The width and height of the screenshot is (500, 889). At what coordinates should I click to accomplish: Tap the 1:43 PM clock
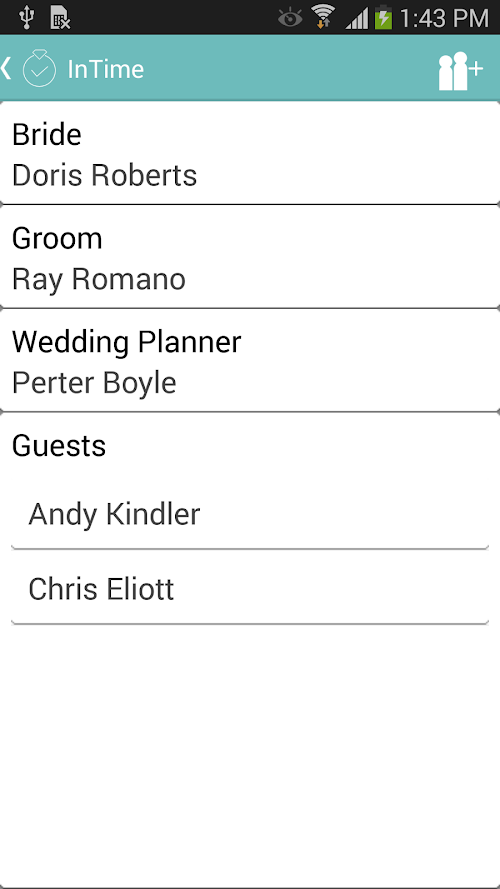444,18
